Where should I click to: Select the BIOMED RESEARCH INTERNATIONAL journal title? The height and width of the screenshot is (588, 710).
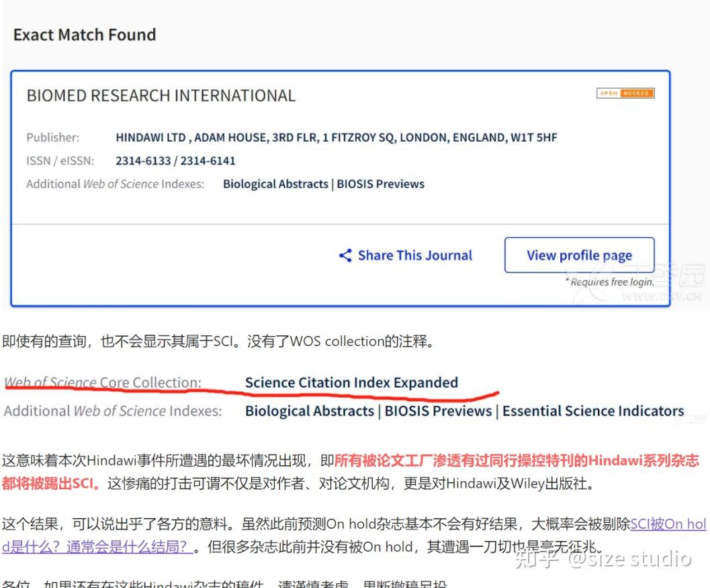pos(161,95)
